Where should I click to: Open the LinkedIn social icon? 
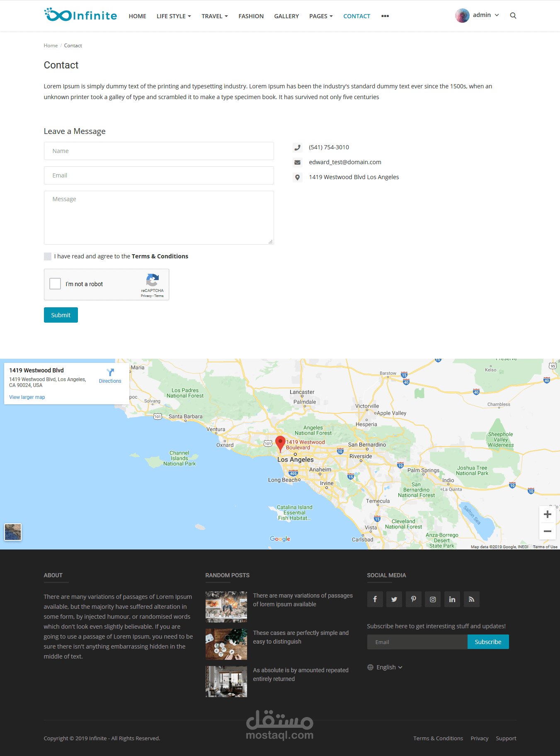[x=452, y=599]
